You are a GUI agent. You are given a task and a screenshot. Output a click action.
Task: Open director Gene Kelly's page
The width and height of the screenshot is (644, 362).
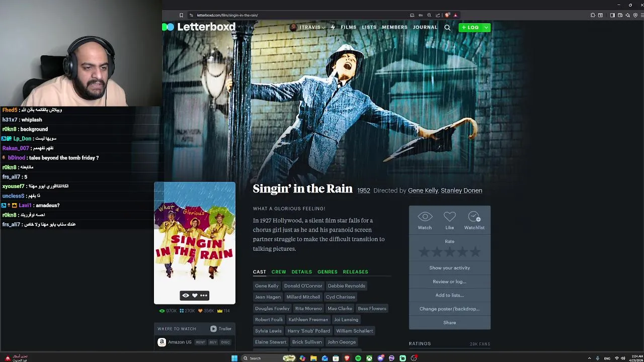(423, 191)
